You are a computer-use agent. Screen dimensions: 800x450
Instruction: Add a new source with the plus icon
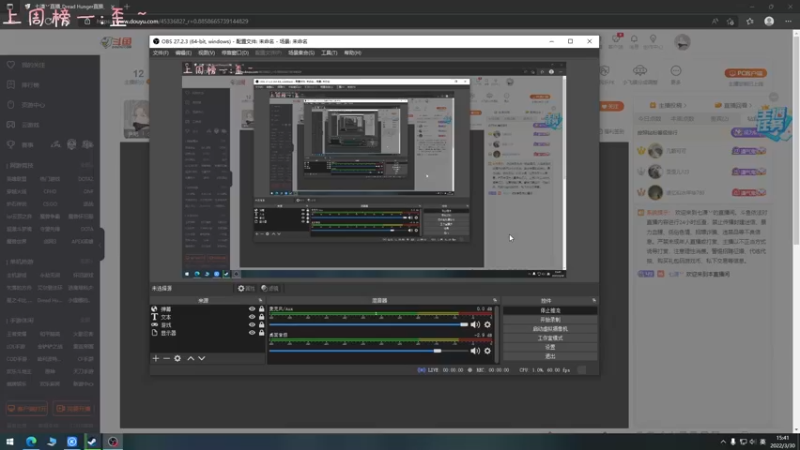[156, 358]
